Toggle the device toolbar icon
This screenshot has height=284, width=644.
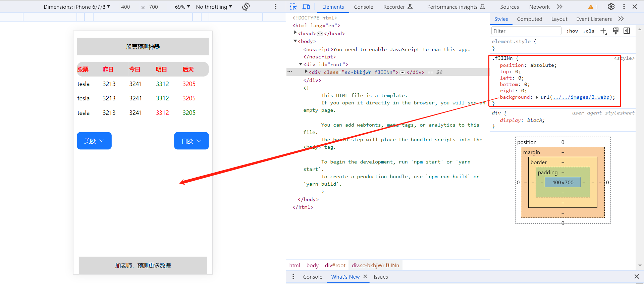pos(306,7)
